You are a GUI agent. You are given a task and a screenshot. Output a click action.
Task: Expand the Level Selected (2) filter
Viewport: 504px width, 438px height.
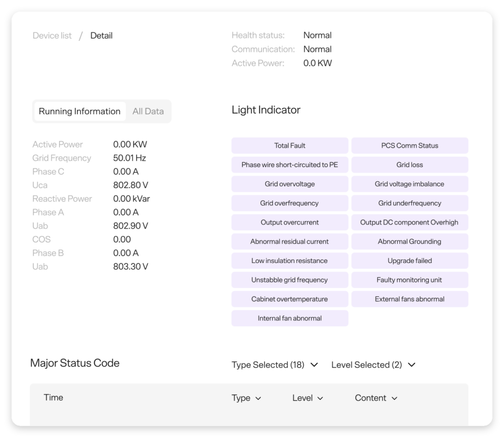click(x=373, y=365)
